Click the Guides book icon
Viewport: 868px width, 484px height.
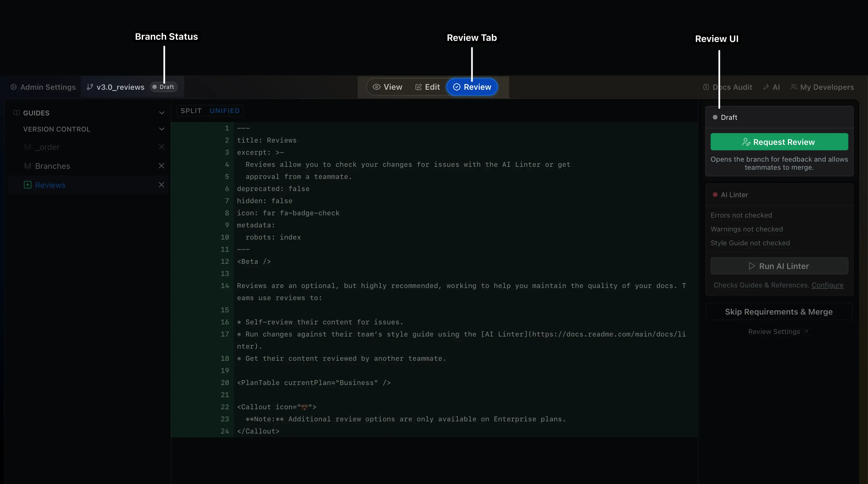coord(16,113)
